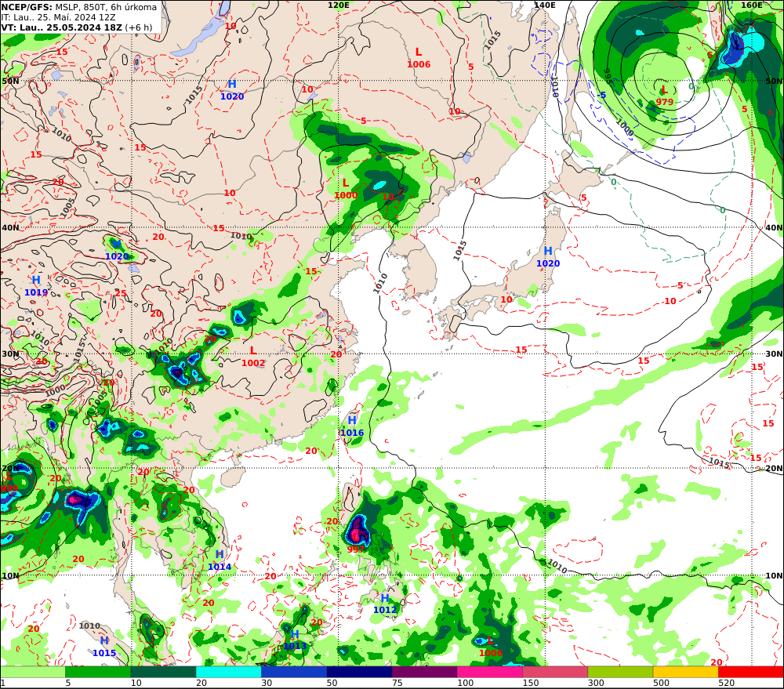Pick the magenta 100–150 legend swatch
Screen dimensions: 784x689
coord(490,672)
